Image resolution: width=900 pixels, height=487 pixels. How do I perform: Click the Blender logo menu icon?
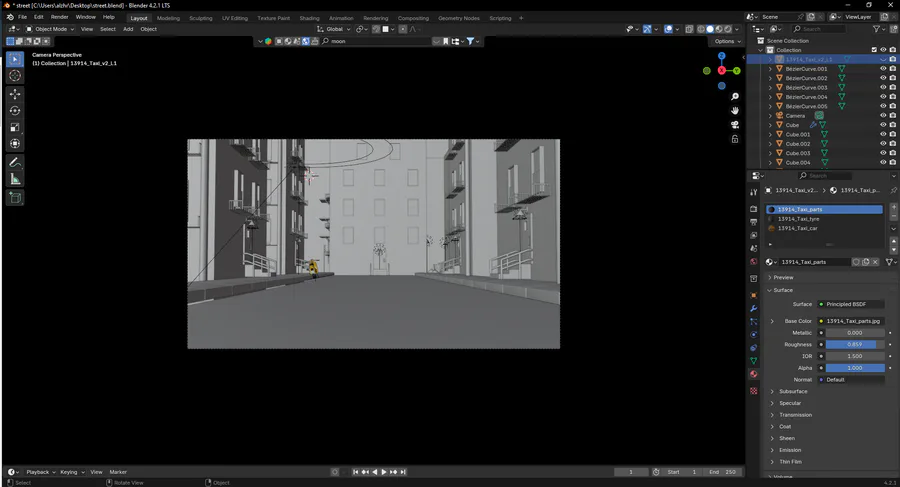[10, 17]
